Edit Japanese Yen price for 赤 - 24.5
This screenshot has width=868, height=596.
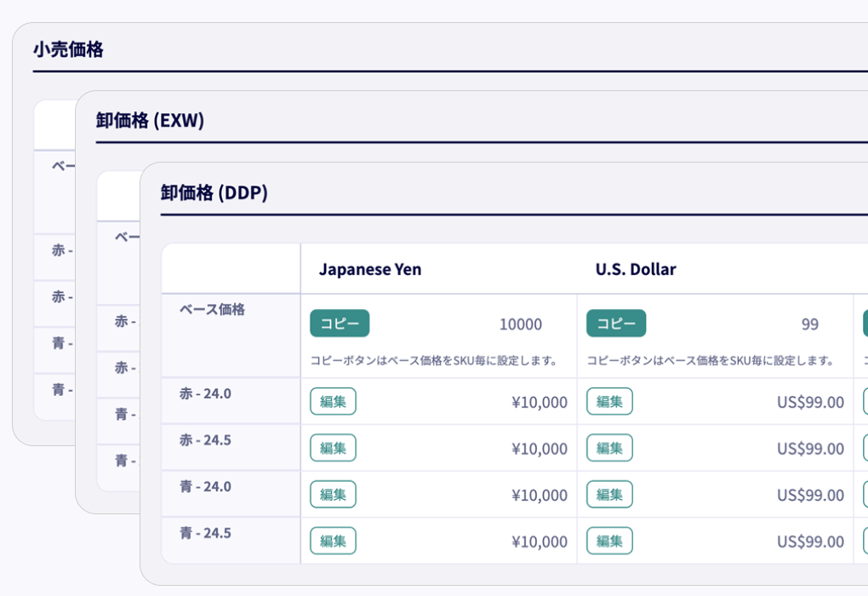click(x=333, y=448)
